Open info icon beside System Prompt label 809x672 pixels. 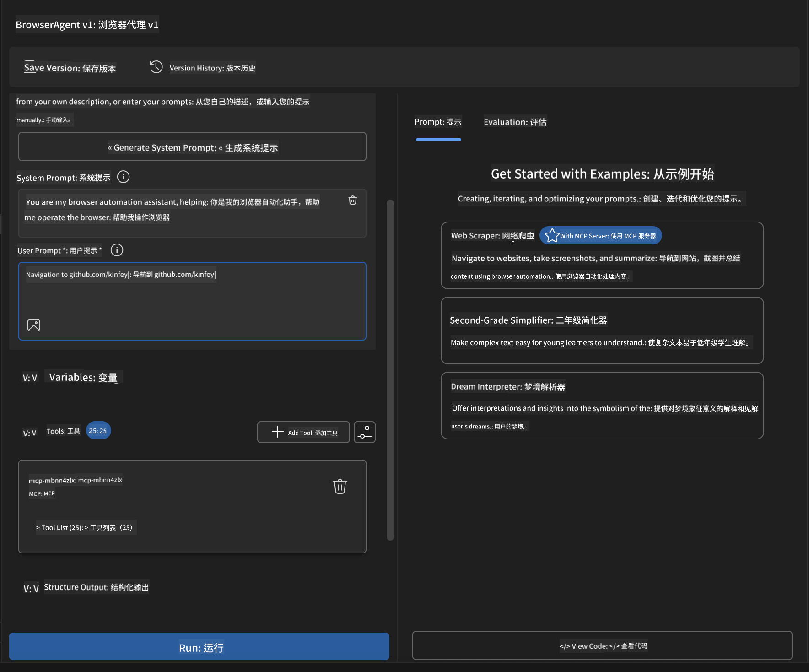(124, 177)
